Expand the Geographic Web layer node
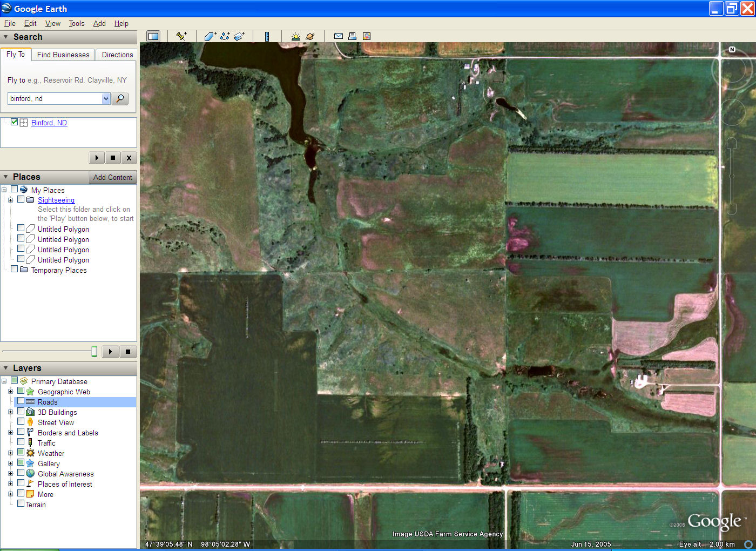 click(10, 392)
